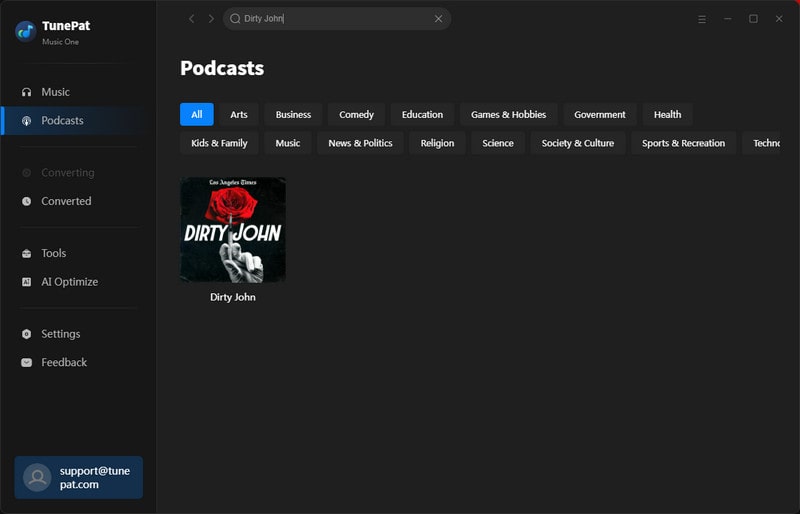Clear the search field with X icon

pyautogui.click(x=438, y=19)
